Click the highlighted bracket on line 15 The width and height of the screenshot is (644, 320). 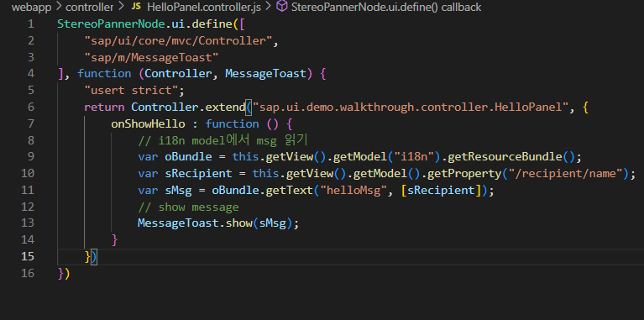pos(94,257)
